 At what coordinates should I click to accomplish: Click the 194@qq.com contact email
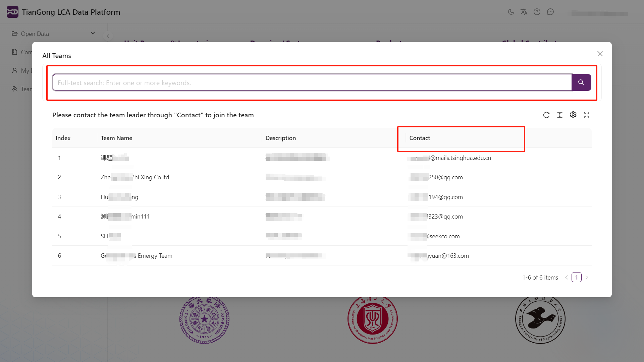(436, 197)
